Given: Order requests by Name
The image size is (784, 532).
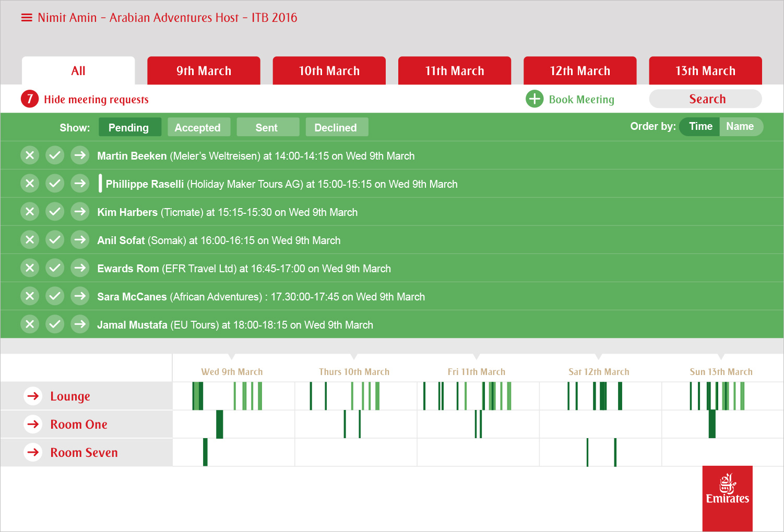Looking at the screenshot, I should pyautogui.click(x=740, y=127).
